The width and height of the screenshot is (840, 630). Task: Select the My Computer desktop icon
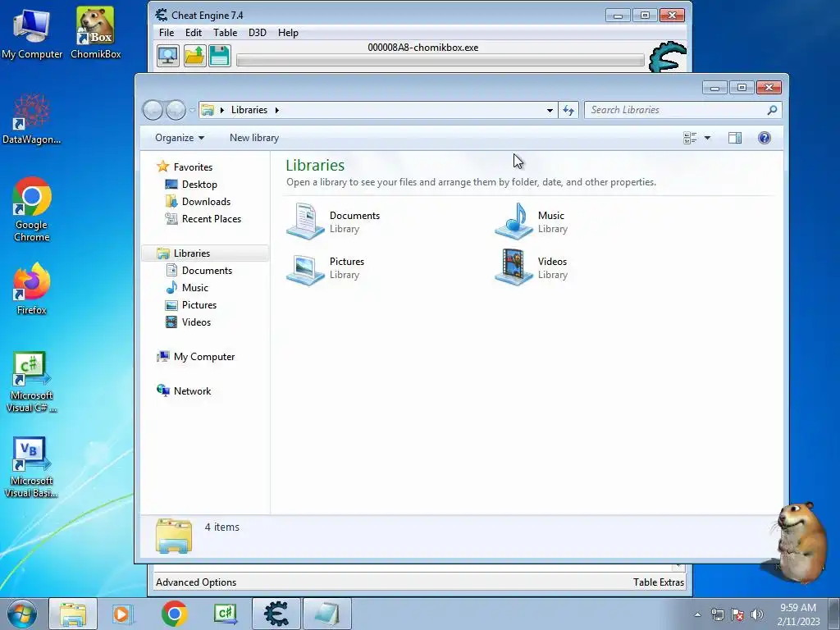[32, 33]
